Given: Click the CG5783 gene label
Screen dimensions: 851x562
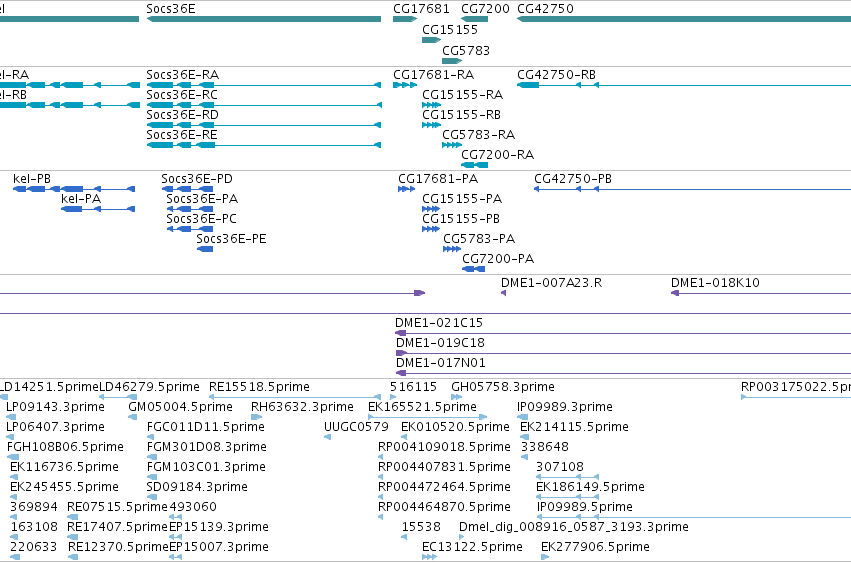Looking at the screenshot, I should [466, 51].
